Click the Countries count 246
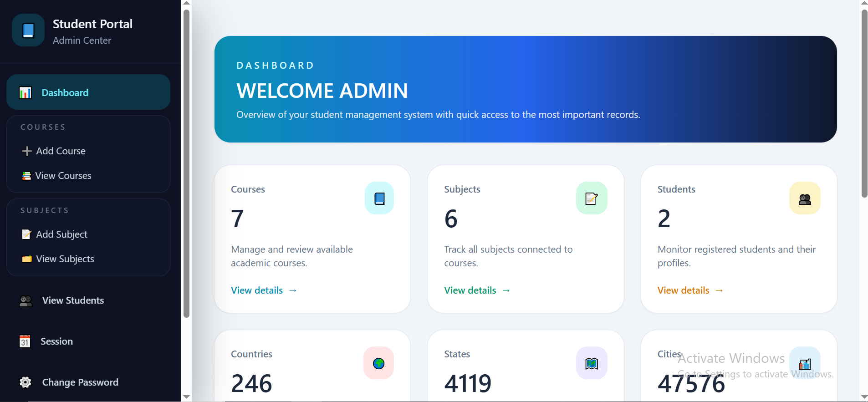 point(251,383)
